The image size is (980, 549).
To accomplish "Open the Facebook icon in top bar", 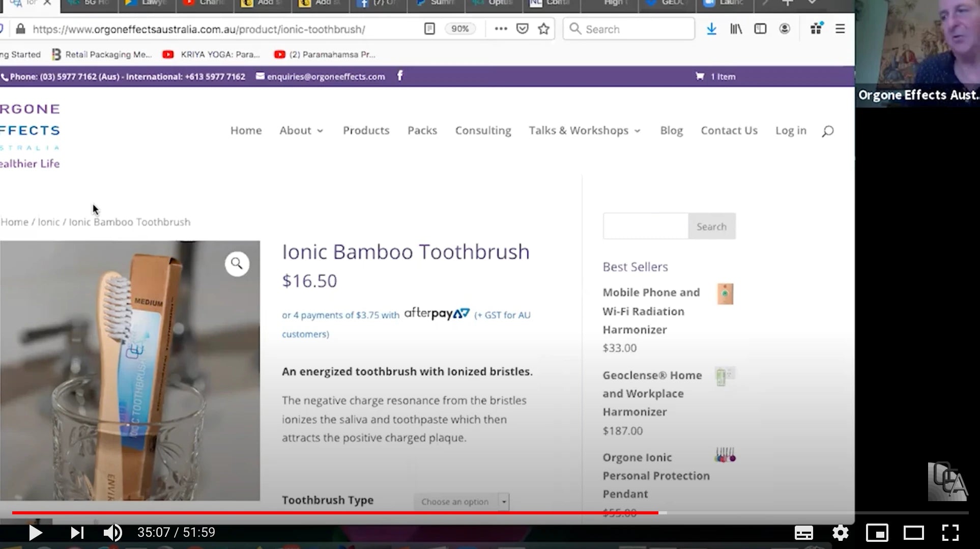I will [400, 76].
